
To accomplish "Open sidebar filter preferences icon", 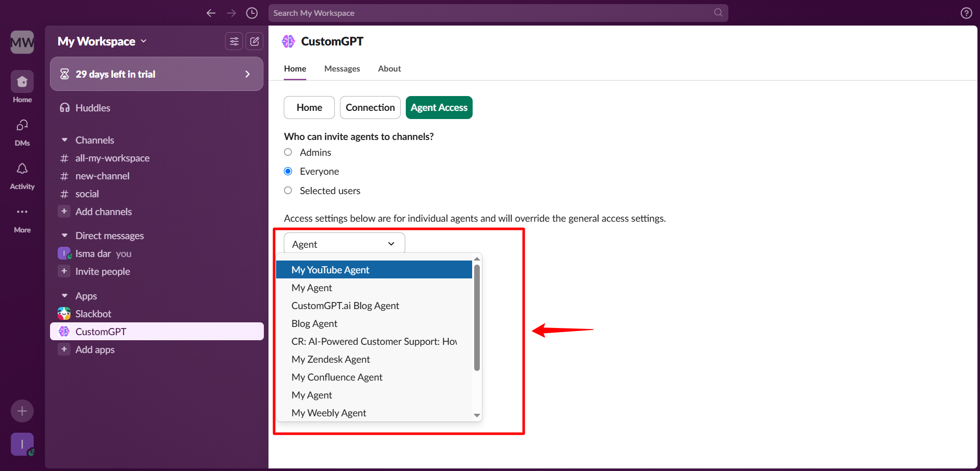I will (x=234, y=41).
